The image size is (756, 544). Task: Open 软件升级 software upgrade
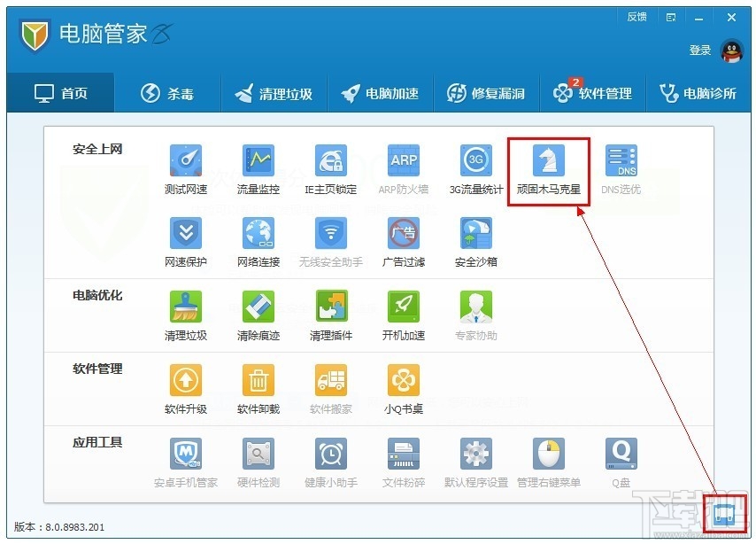tap(186, 389)
